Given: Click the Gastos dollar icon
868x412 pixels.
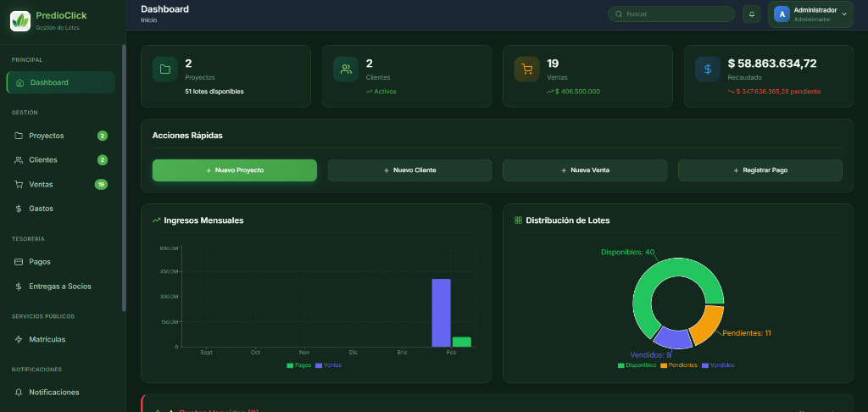Looking at the screenshot, I should [x=19, y=209].
